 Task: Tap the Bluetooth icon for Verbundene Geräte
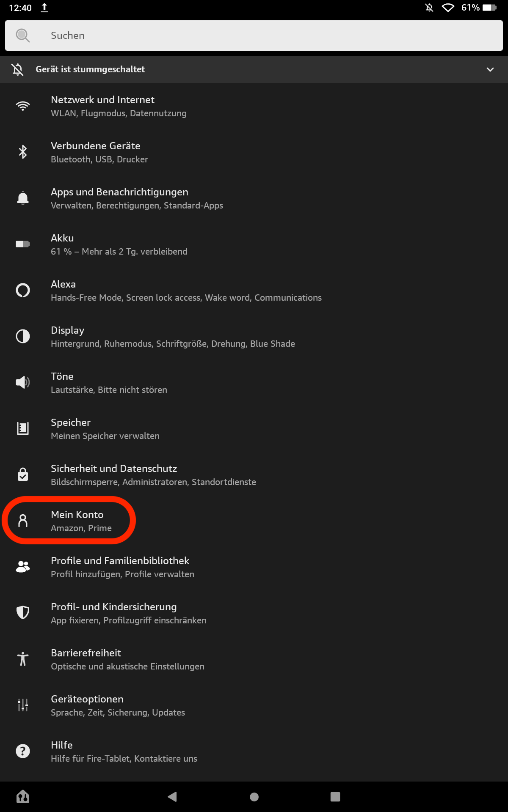[x=23, y=152]
